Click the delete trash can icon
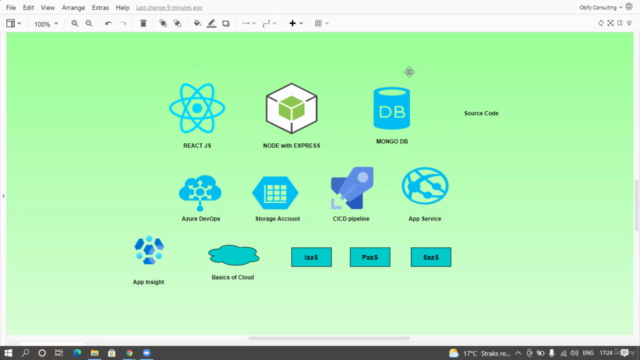This screenshot has width=640, height=360. [x=143, y=23]
